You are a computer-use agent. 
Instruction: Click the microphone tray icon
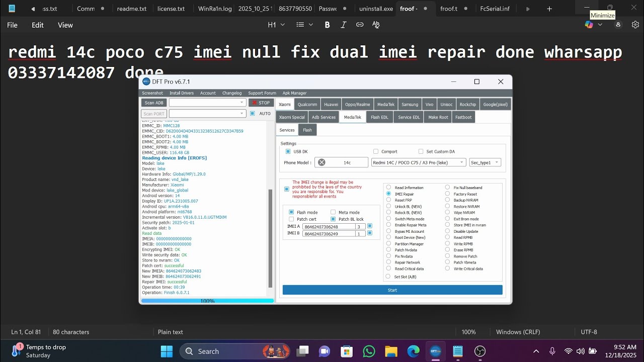click(552, 351)
